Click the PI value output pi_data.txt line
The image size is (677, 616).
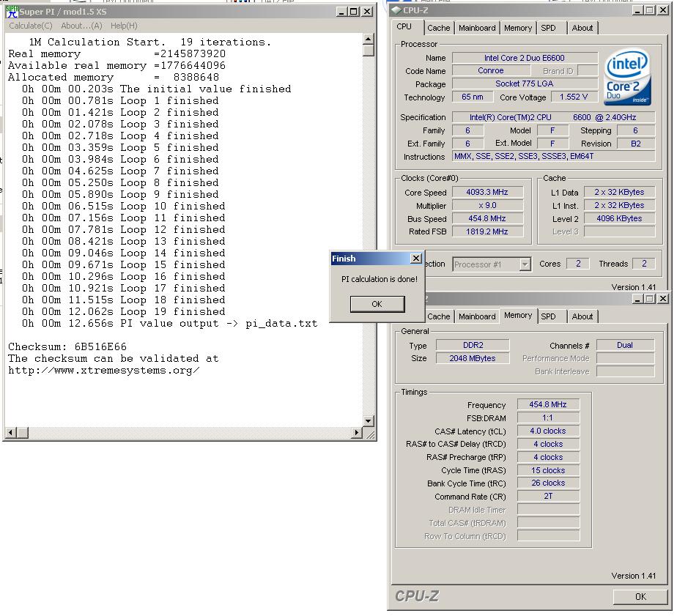click(170, 323)
